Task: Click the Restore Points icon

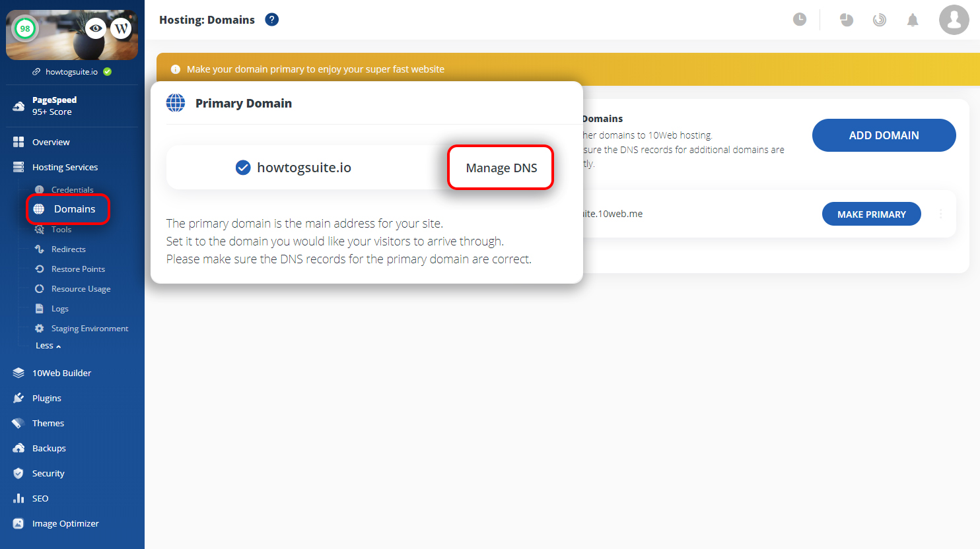Action: point(40,269)
